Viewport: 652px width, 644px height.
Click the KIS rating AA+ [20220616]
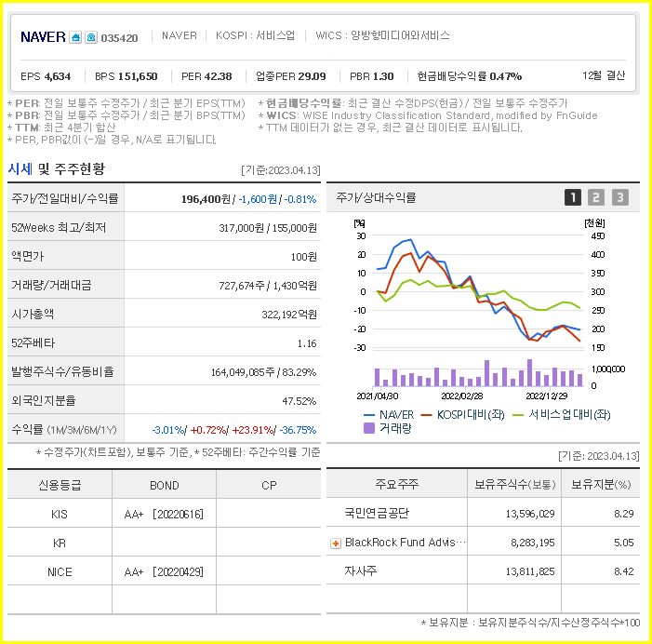point(164,515)
